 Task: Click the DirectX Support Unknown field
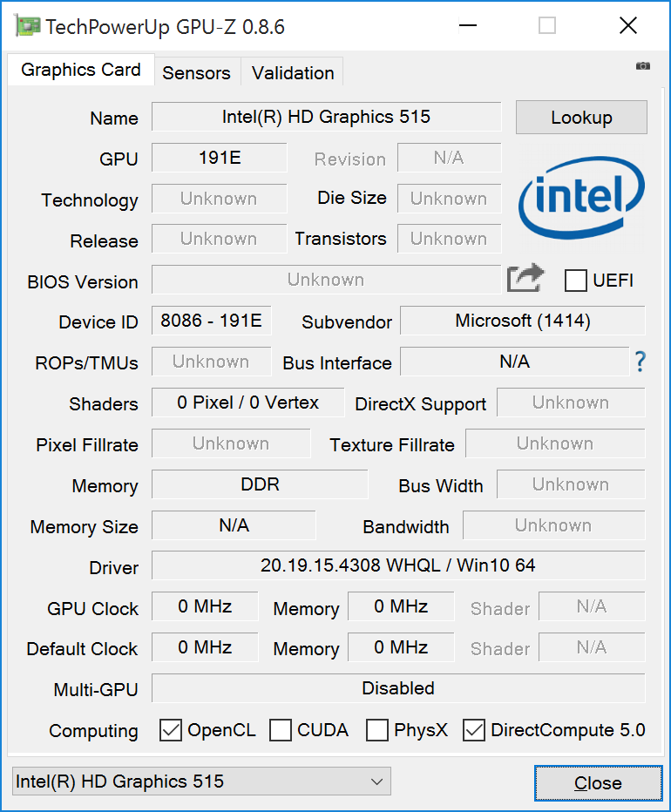coord(571,403)
